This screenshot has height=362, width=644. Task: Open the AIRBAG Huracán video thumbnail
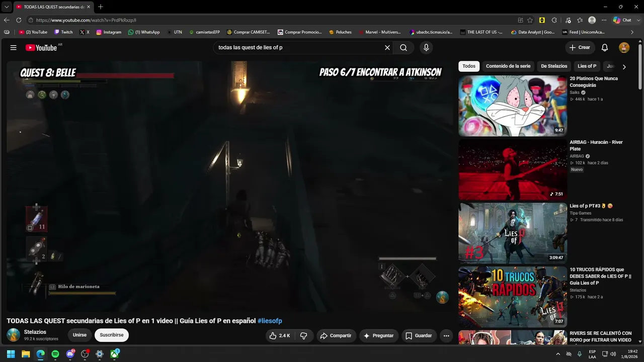click(x=513, y=169)
